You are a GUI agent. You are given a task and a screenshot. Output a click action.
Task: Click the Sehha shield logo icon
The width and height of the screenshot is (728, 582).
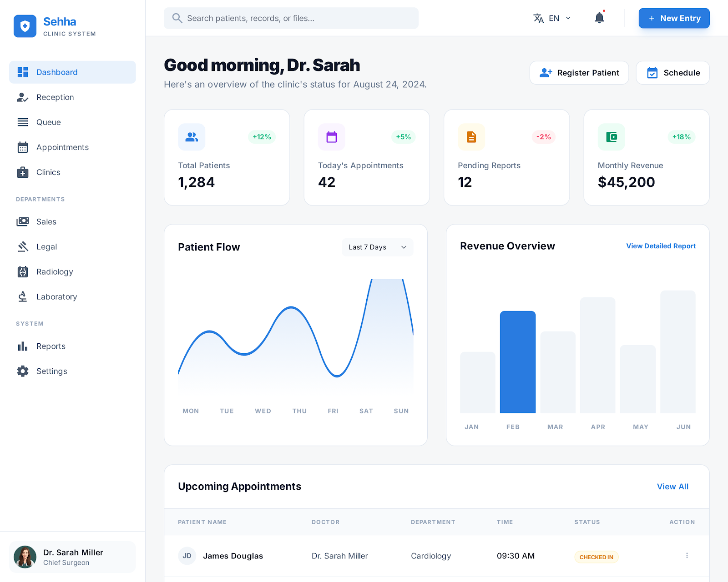pyautogui.click(x=25, y=26)
